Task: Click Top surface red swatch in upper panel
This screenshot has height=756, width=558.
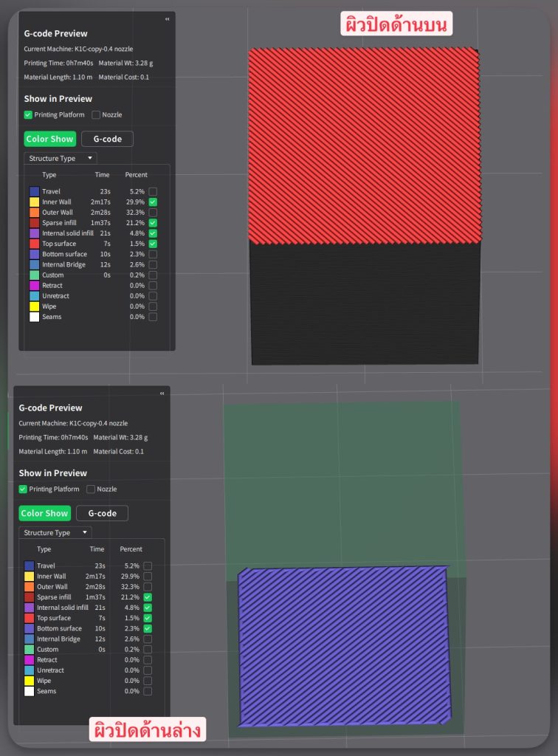Action: (x=34, y=244)
